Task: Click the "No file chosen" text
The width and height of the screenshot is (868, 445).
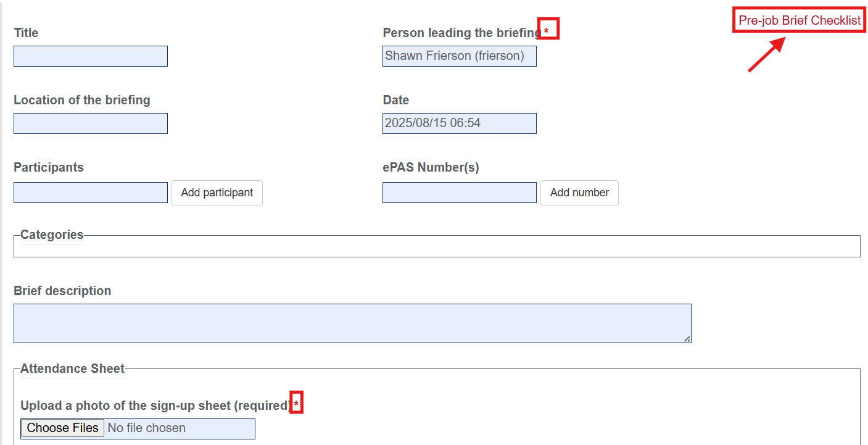Action: (x=147, y=428)
